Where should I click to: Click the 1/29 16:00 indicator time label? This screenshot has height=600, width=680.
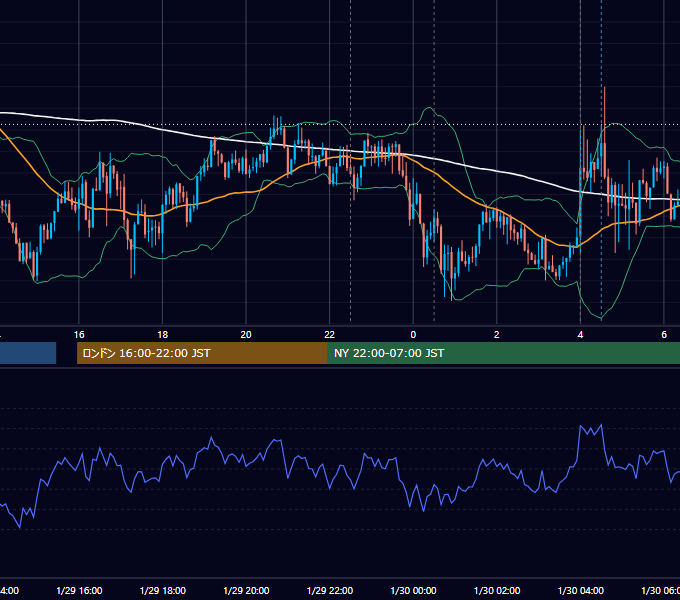[x=79, y=590]
